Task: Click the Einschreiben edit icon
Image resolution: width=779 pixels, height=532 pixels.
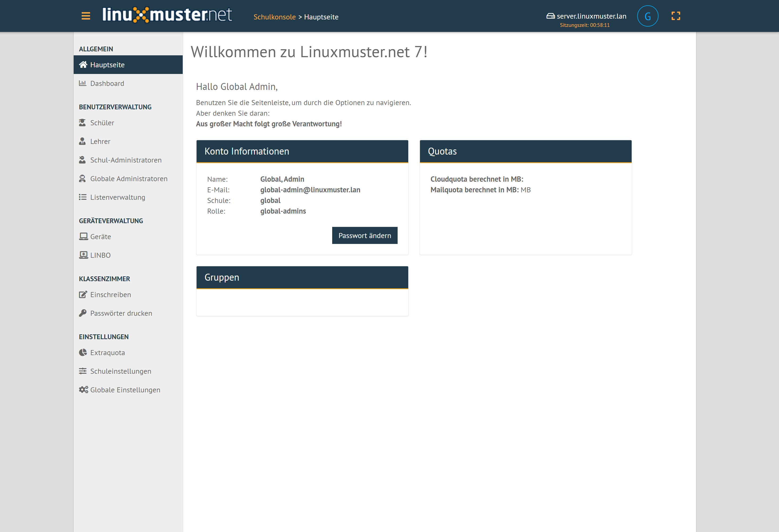Action: (83, 294)
